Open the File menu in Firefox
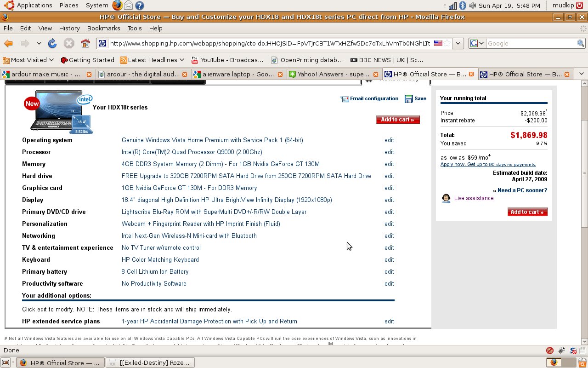The image size is (588, 368). (x=8, y=28)
